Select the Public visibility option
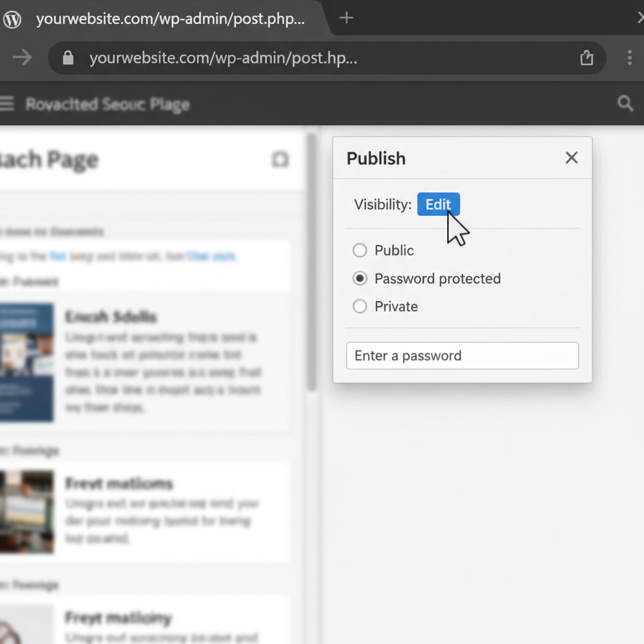This screenshot has height=644, width=644. [360, 250]
